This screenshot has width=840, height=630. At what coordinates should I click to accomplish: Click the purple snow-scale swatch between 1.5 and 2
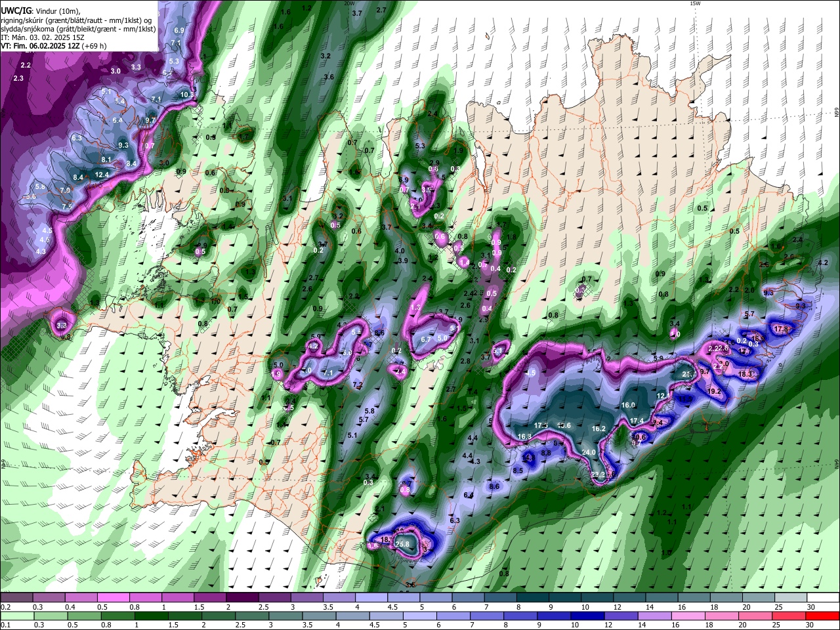point(210,598)
